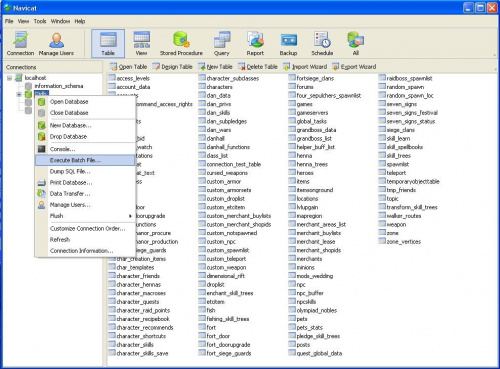Select the access_levels table
The width and height of the screenshot is (500, 369).
pos(129,78)
